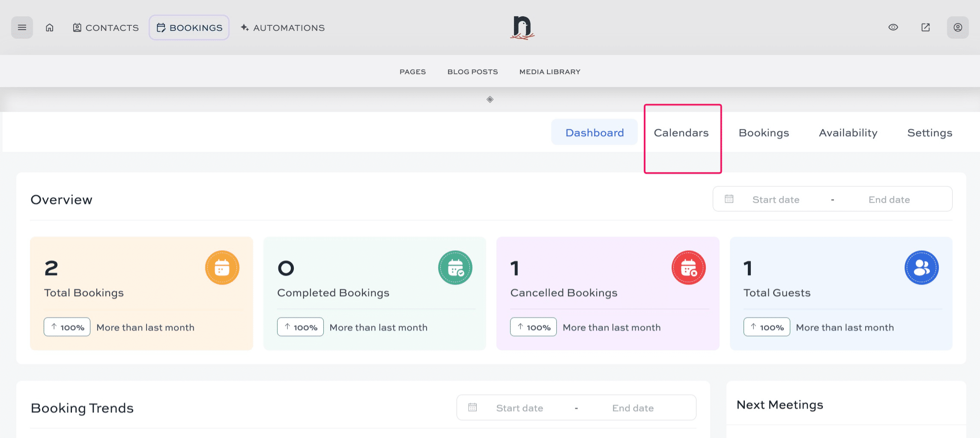This screenshot has height=438, width=980.
Task: Set Overview Start date field
Action: pos(776,200)
